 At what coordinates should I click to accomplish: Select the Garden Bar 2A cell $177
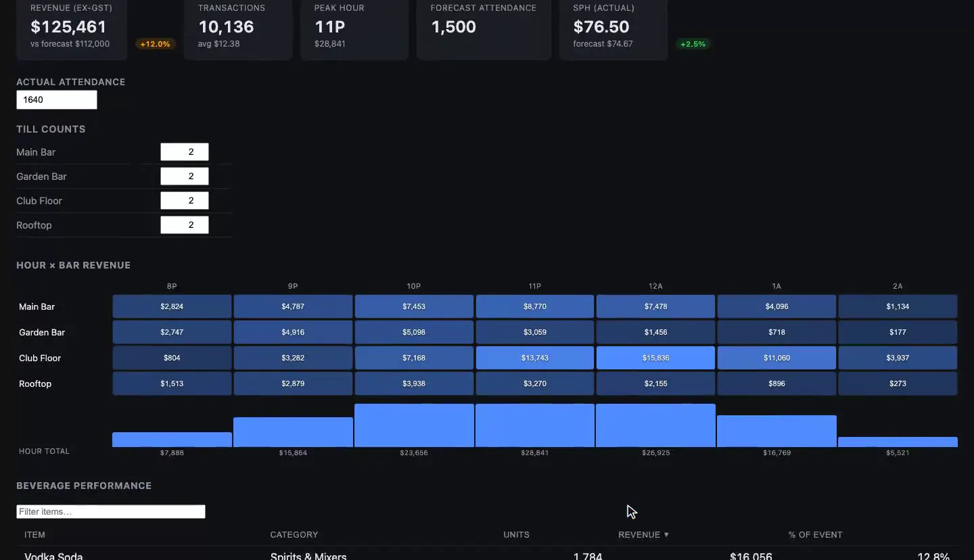tap(898, 332)
